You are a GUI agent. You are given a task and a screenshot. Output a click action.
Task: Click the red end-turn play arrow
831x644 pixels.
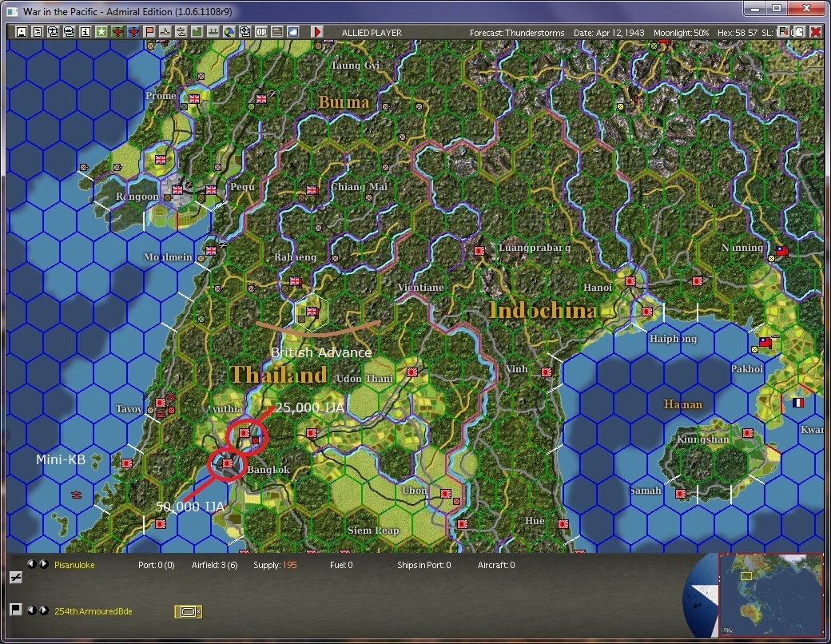pyautogui.click(x=317, y=32)
